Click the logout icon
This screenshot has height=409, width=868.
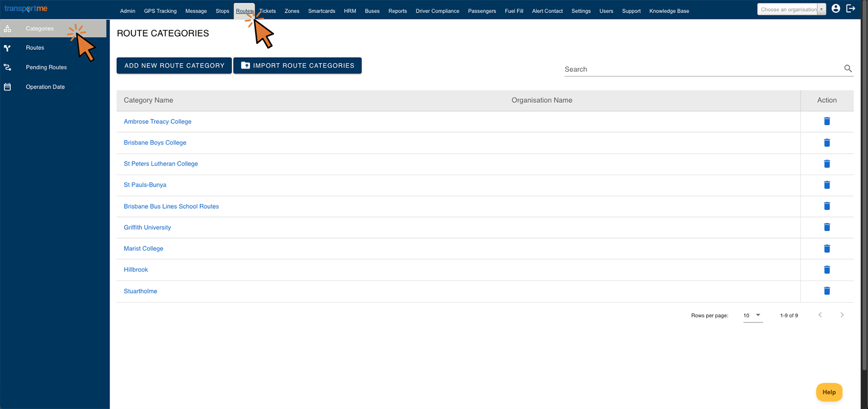click(851, 8)
